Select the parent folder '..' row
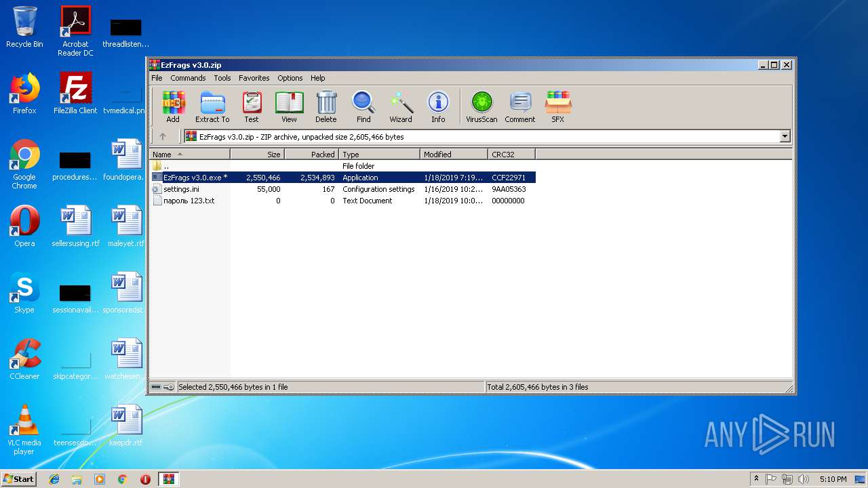The height and width of the screenshot is (488, 868). [x=342, y=166]
